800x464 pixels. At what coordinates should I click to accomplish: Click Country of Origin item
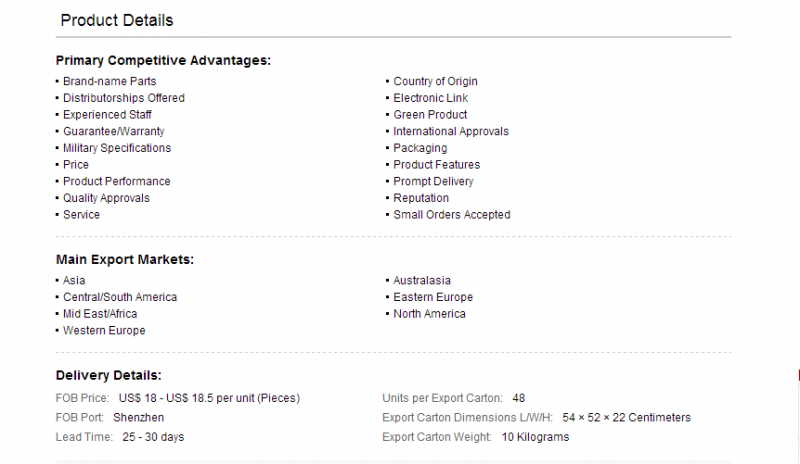pyautogui.click(x=435, y=81)
